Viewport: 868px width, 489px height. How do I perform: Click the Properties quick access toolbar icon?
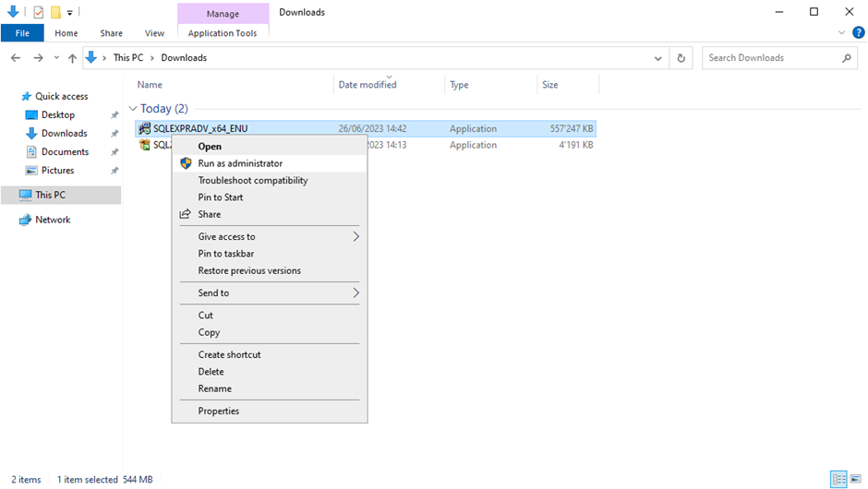pyautogui.click(x=38, y=12)
